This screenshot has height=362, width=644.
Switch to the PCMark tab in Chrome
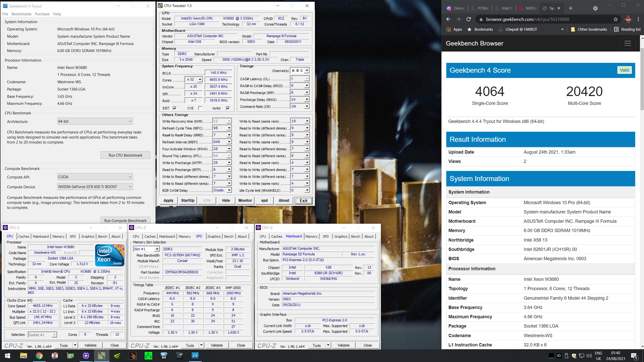click(480, 8)
